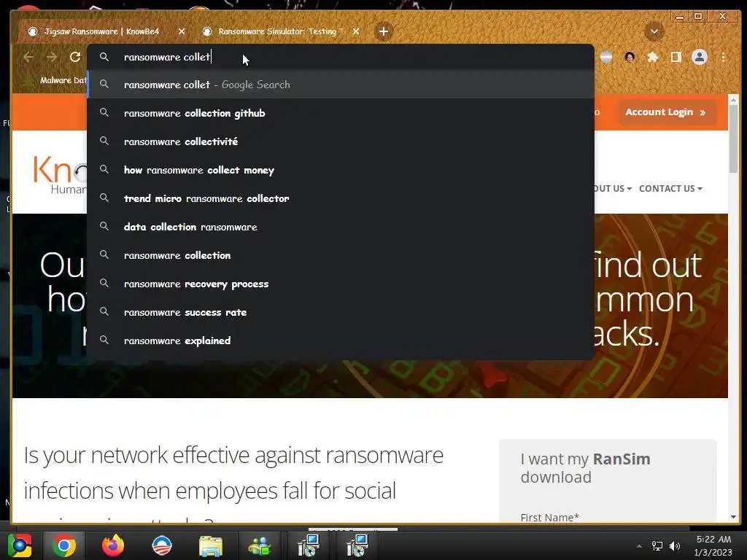Open the Chrome profile avatar
The height and width of the screenshot is (560, 747).
coord(700,57)
